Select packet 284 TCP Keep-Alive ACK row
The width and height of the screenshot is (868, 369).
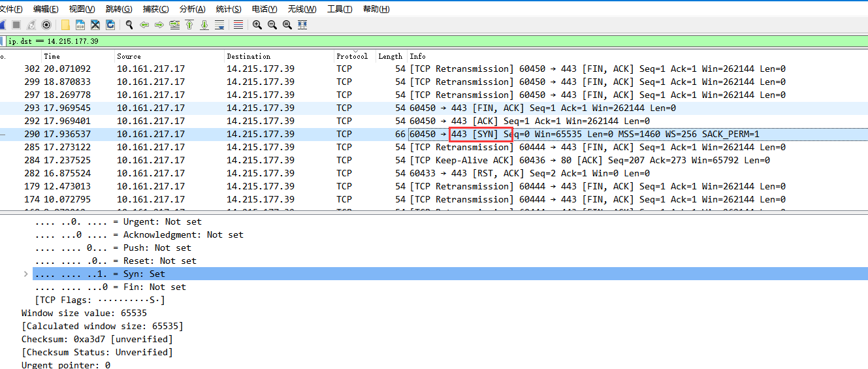coord(434,160)
